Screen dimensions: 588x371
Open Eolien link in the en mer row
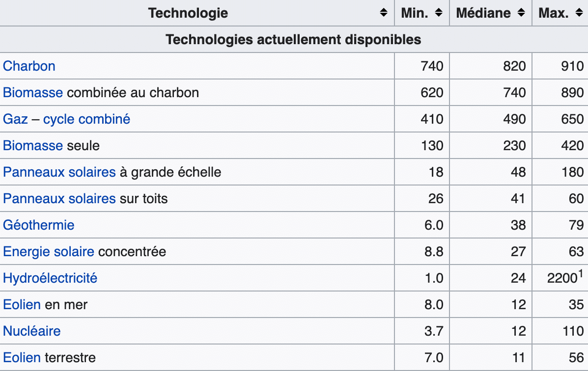tap(22, 305)
